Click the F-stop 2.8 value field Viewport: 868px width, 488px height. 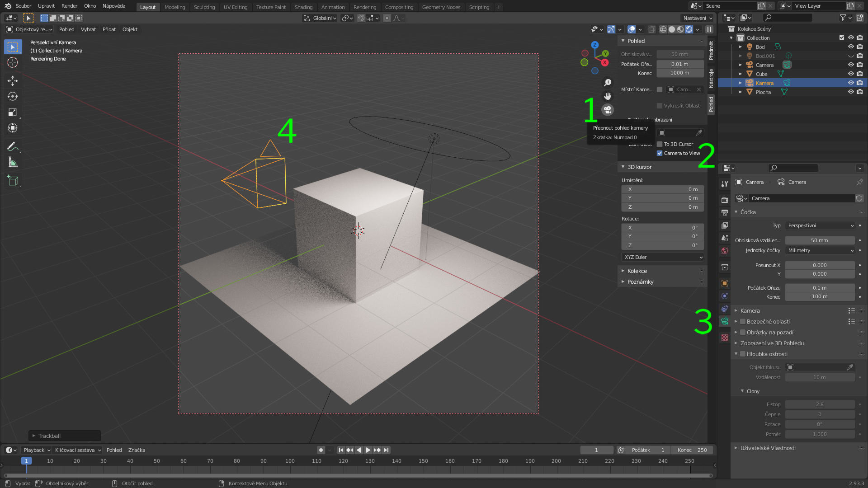820,404
